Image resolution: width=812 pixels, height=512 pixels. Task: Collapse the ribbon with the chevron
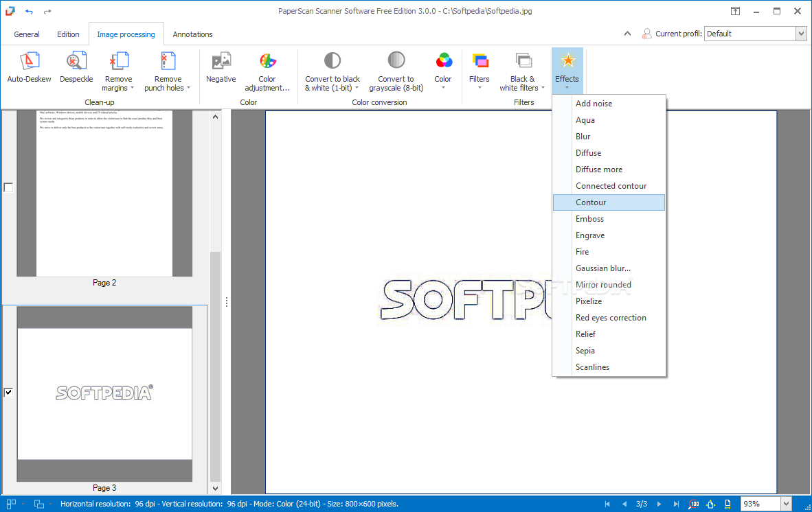tap(627, 34)
